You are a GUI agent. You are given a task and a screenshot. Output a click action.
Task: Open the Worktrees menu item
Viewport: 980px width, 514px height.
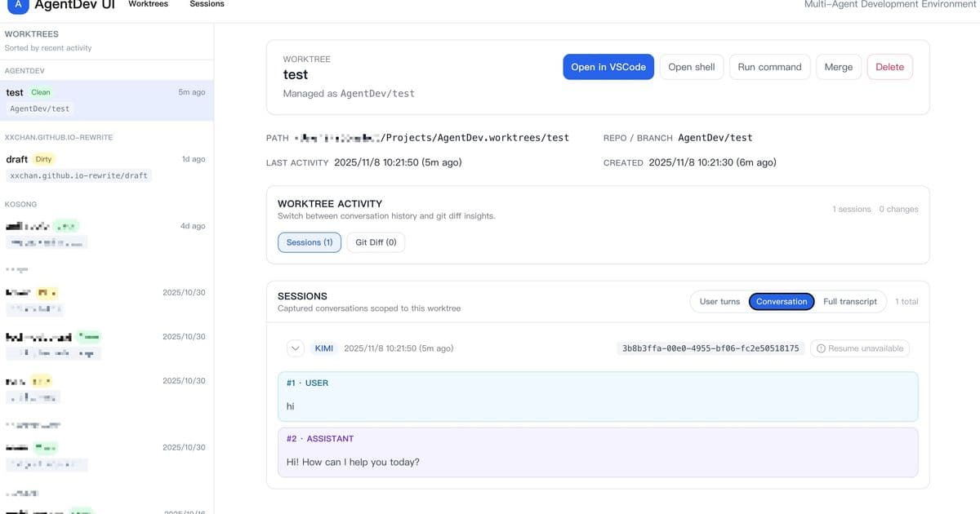pos(149,4)
